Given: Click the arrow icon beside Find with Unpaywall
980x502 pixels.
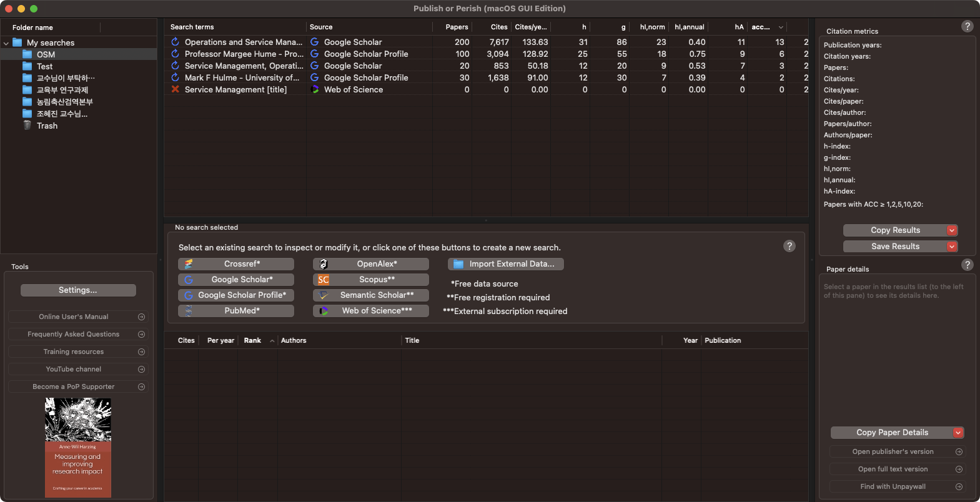Looking at the screenshot, I should point(959,486).
